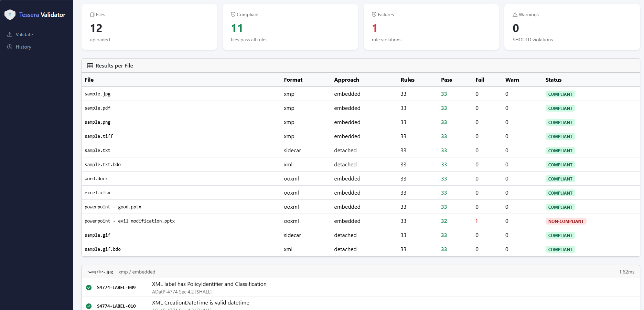
Task: Click the Tessera shield logo icon
Action: pyautogui.click(x=10, y=14)
